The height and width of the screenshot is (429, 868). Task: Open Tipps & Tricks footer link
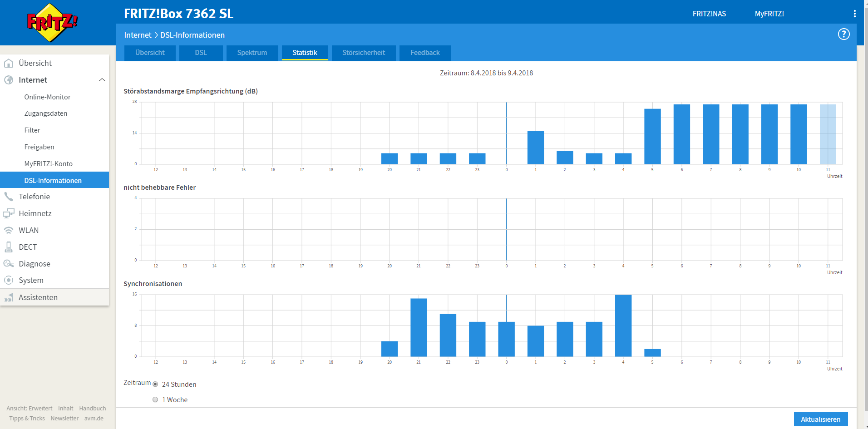point(27,419)
